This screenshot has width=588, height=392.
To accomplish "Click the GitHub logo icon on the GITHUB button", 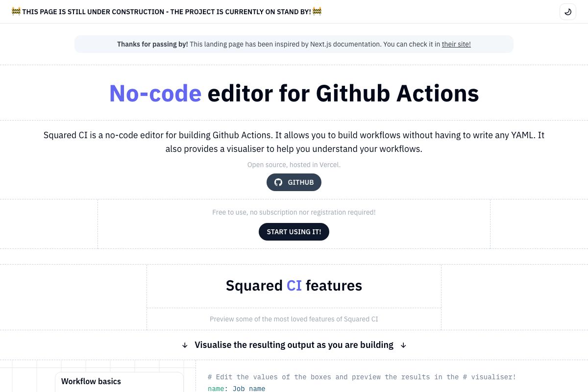I will pos(278,182).
